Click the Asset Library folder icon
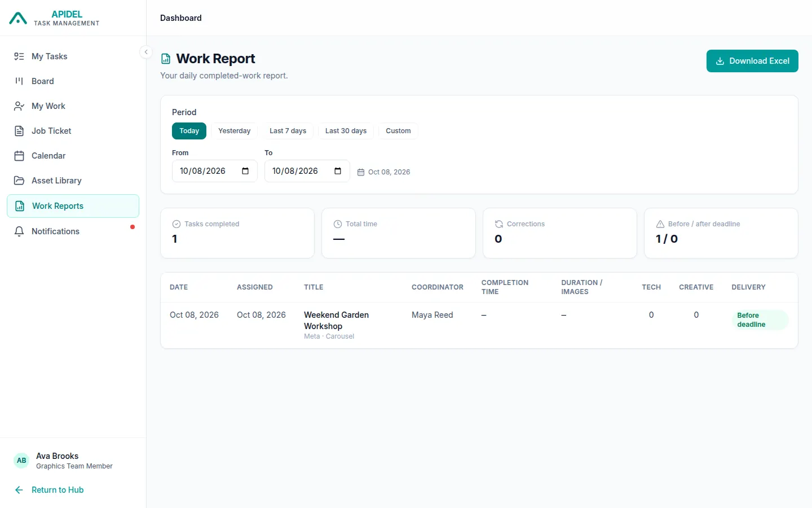This screenshot has height=508, width=812. [x=19, y=181]
